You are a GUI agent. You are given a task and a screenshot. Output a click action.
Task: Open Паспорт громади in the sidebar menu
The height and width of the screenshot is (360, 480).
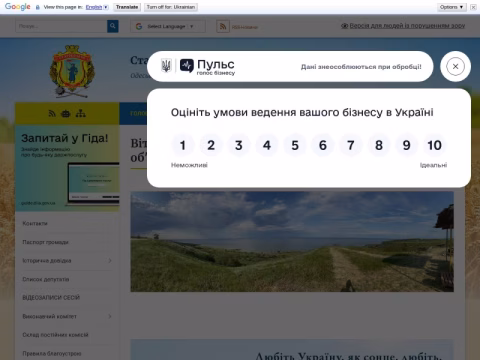coord(45,242)
